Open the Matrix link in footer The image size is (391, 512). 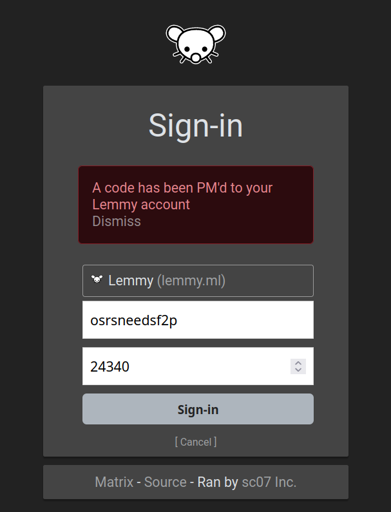(114, 482)
